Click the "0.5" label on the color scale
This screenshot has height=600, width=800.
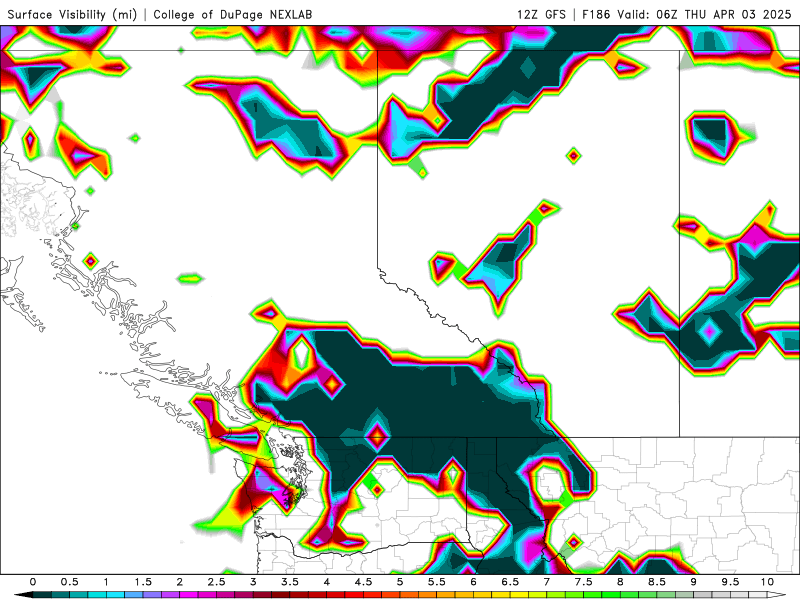pos(69,582)
